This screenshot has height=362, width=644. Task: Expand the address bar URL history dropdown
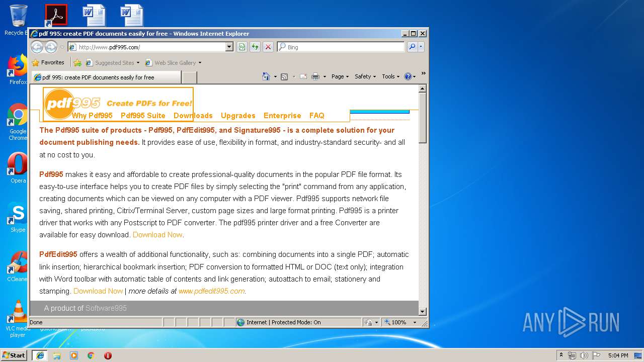pos(229,47)
